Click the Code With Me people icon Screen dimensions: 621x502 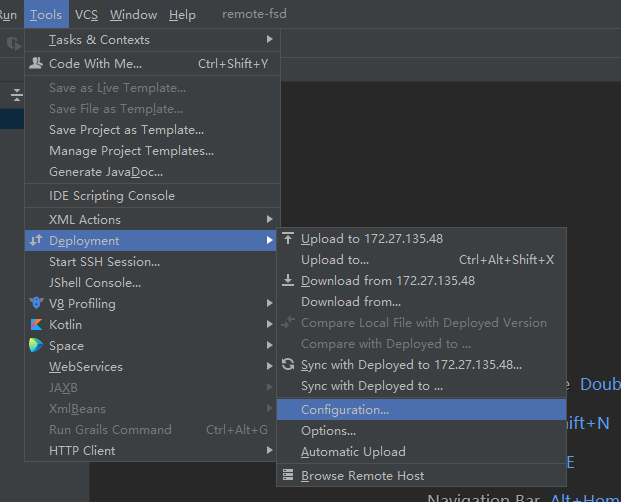(37, 64)
